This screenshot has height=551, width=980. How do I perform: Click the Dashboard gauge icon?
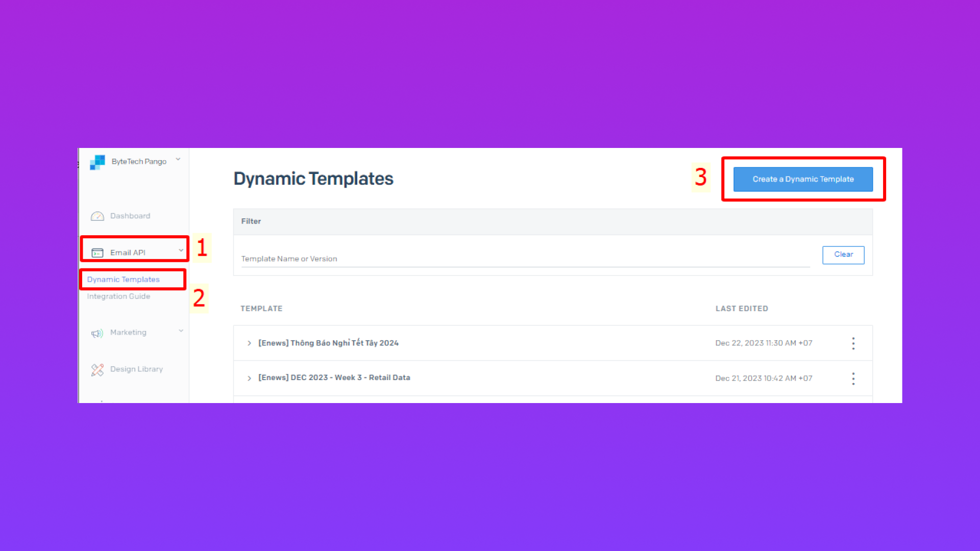click(97, 216)
